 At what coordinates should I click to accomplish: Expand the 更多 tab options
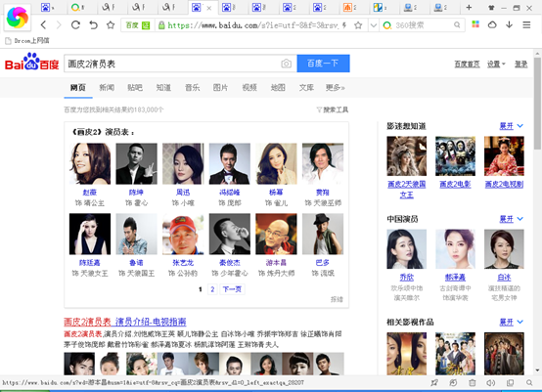[336, 88]
